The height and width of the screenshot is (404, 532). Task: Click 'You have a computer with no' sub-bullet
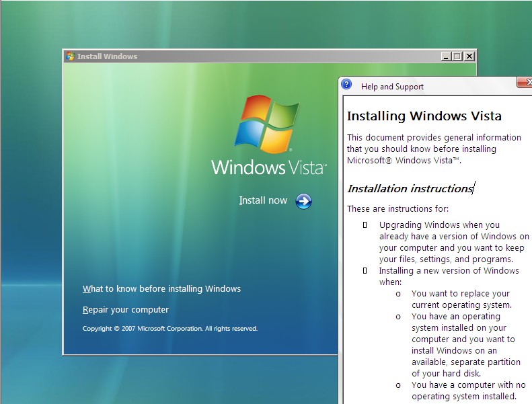point(469,385)
